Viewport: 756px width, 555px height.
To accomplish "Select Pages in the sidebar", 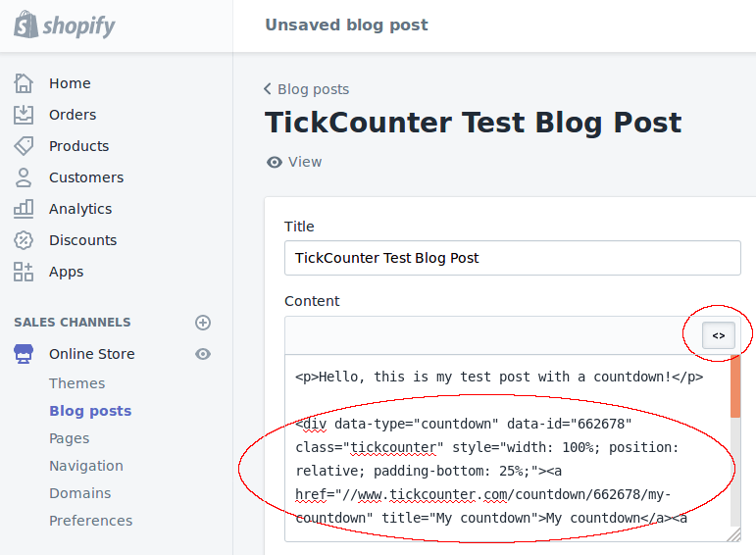I will pyautogui.click(x=69, y=438).
